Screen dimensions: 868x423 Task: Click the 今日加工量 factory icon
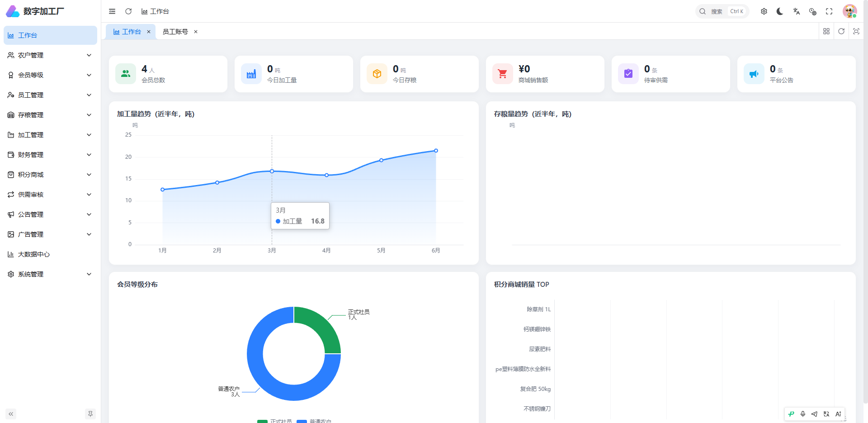click(251, 74)
